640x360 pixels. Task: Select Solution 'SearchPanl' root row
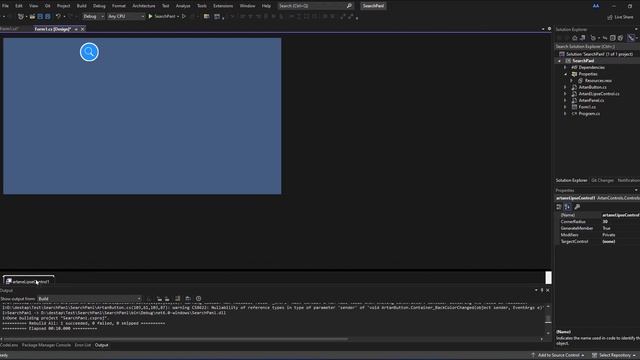coord(596,54)
